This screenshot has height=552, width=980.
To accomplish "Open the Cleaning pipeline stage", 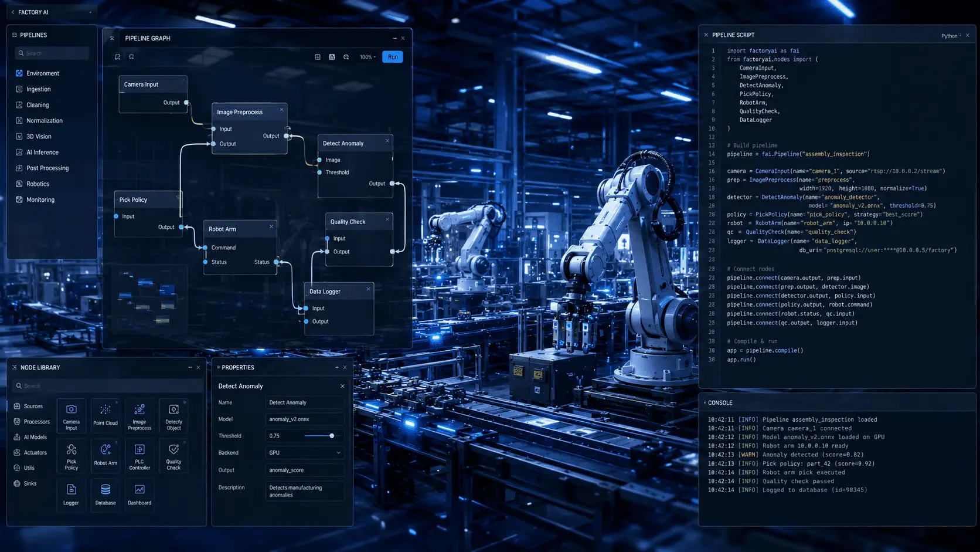I will [32, 105].
